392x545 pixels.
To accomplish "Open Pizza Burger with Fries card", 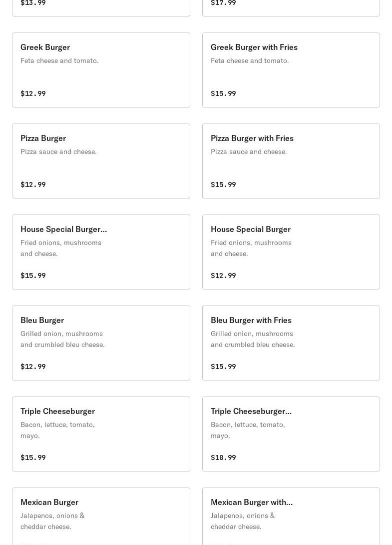I will pos(291,161).
